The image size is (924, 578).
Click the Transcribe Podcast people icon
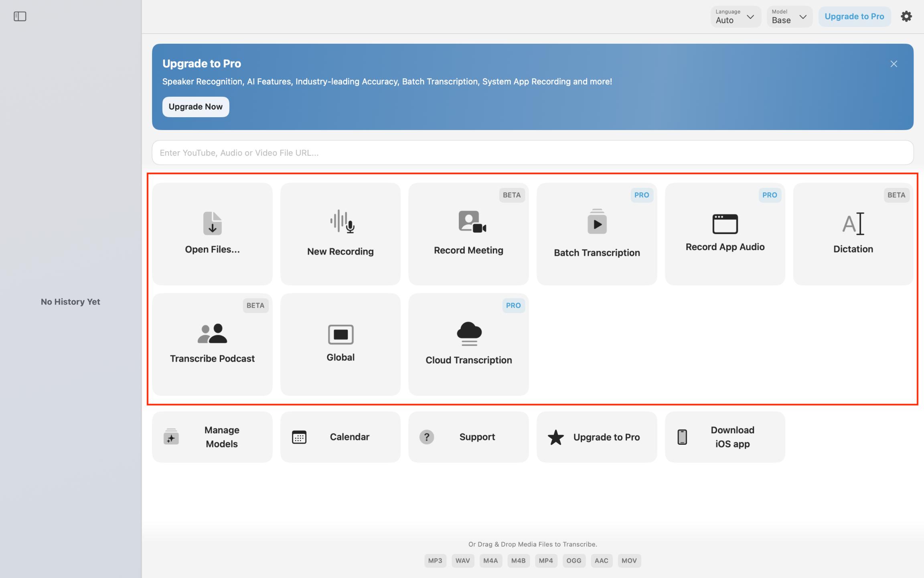pyautogui.click(x=212, y=334)
